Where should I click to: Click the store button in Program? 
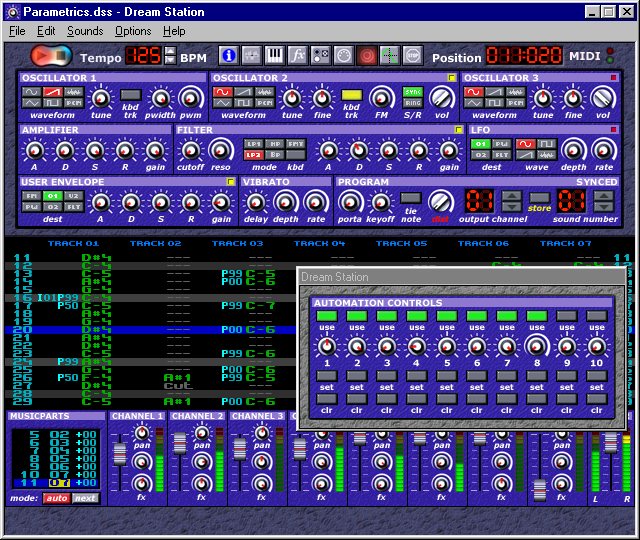pyautogui.click(x=539, y=198)
